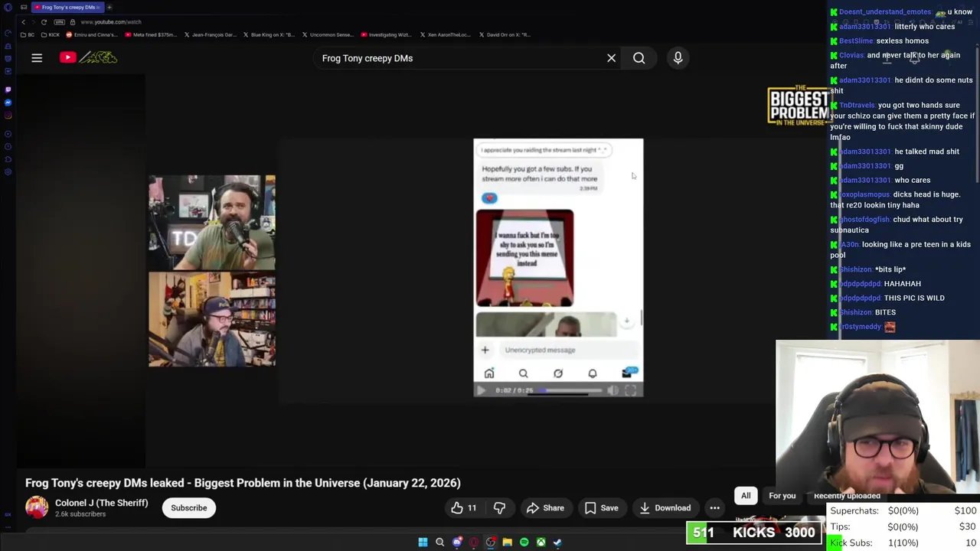Open Jean-François Gar bookmark

210,34
